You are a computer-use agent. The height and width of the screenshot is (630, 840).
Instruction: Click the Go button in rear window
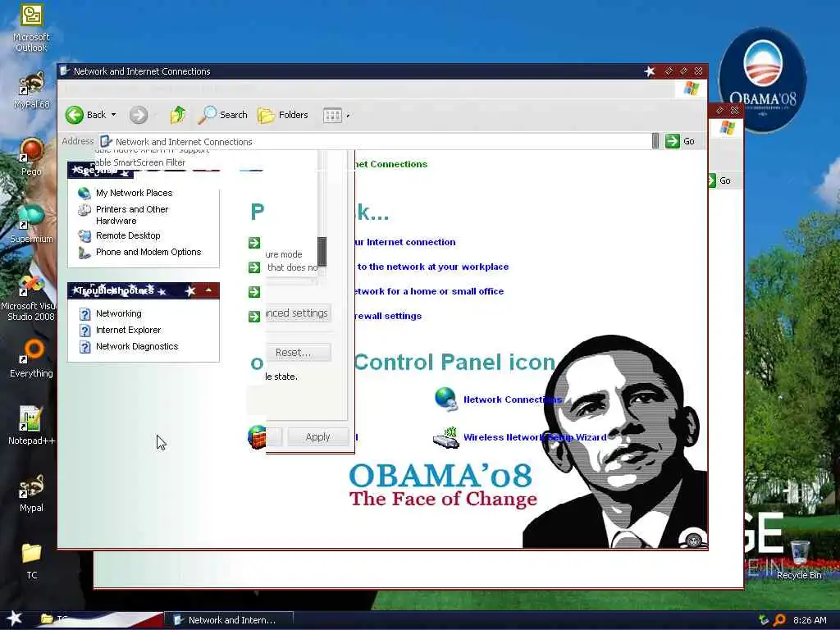pos(720,180)
